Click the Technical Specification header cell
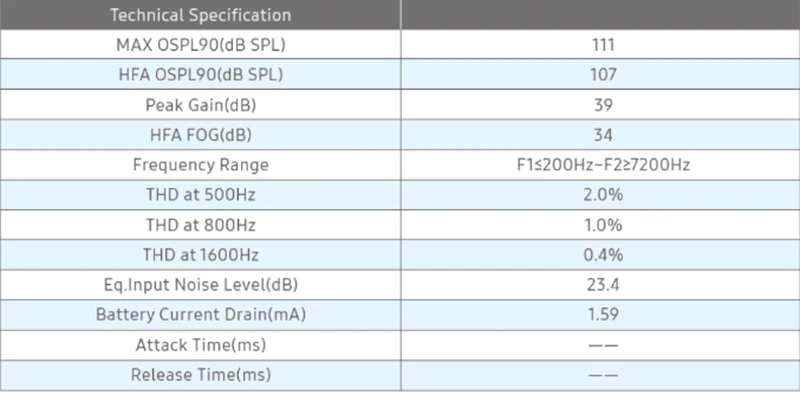 pos(200,15)
